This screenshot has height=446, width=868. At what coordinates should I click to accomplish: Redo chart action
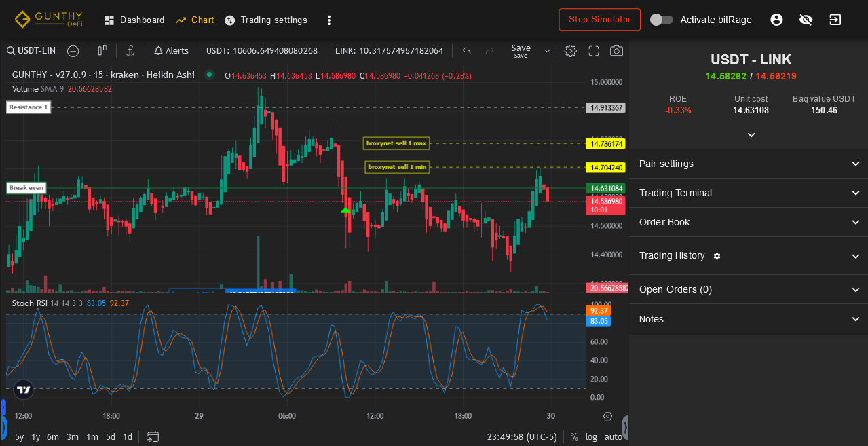click(489, 51)
